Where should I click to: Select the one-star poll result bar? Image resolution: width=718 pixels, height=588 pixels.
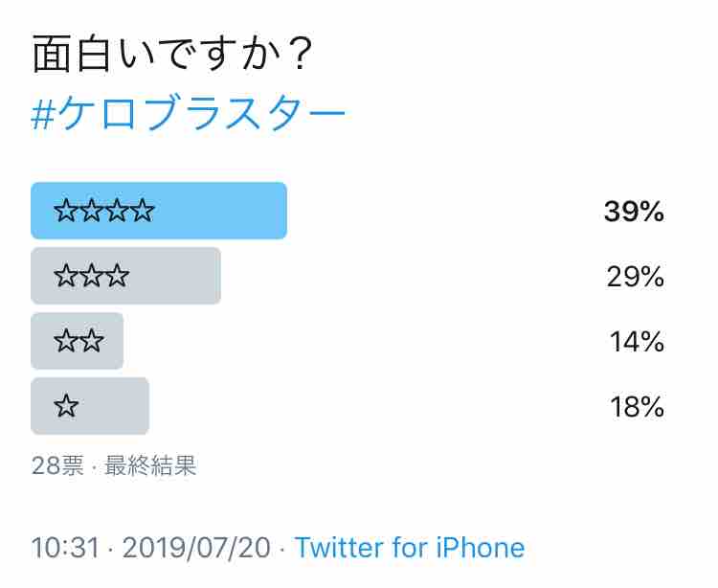tap(90, 406)
